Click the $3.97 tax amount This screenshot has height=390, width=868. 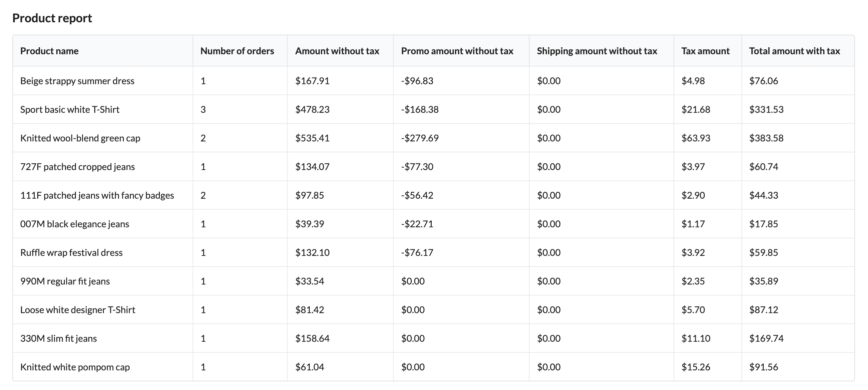[693, 167]
